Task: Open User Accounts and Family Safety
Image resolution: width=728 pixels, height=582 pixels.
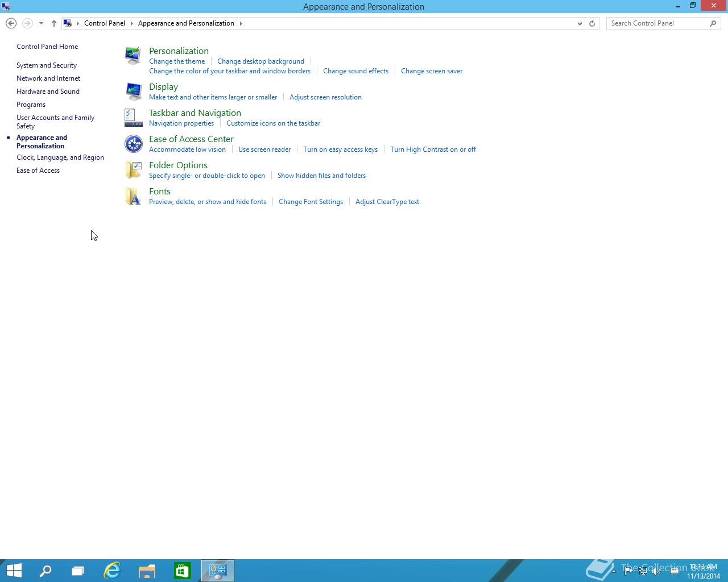Action: [55, 122]
